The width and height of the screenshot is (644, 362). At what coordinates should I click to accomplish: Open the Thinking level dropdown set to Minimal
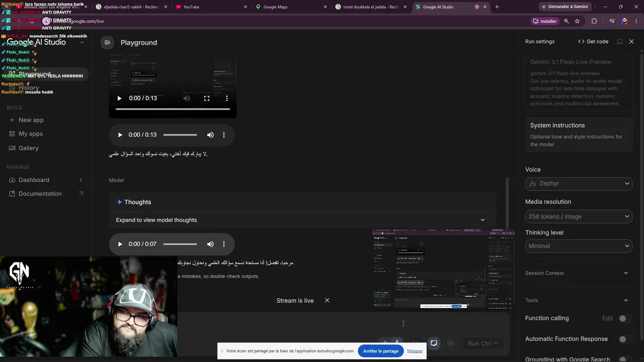click(x=579, y=246)
